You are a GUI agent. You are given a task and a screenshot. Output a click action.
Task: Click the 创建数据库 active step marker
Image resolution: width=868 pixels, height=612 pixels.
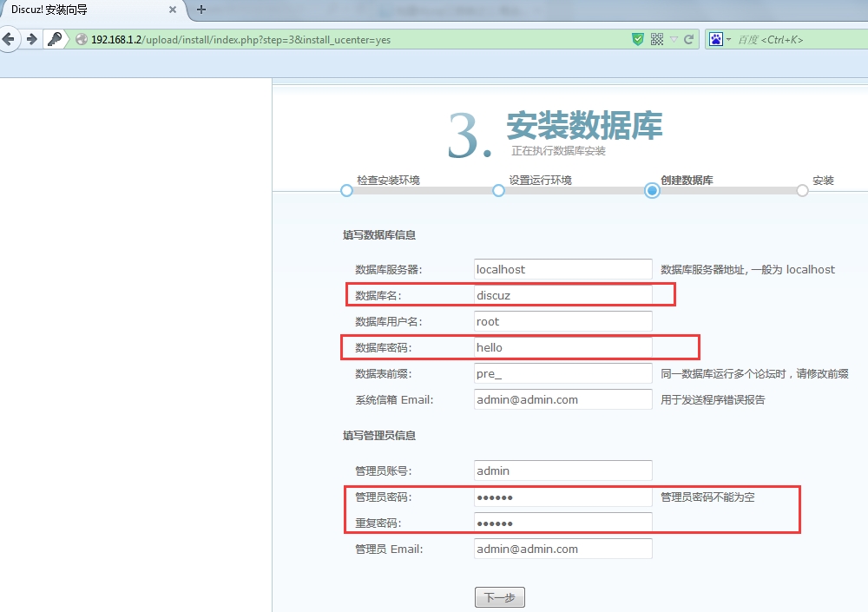pos(652,190)
